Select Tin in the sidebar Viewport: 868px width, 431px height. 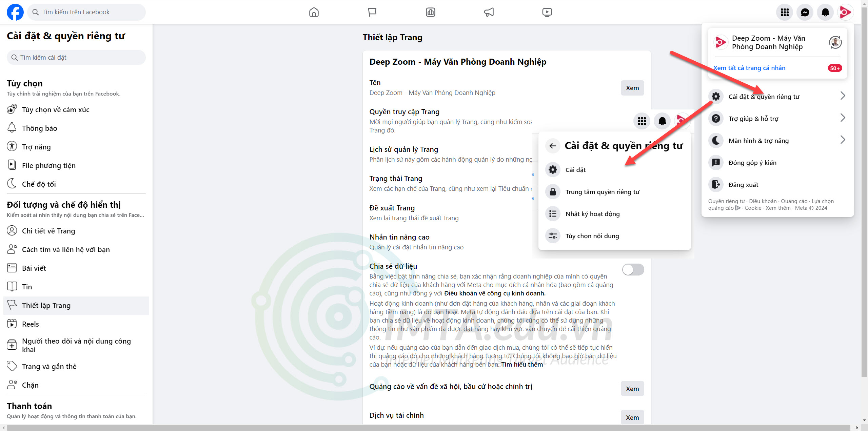click(x=76, y=287)
